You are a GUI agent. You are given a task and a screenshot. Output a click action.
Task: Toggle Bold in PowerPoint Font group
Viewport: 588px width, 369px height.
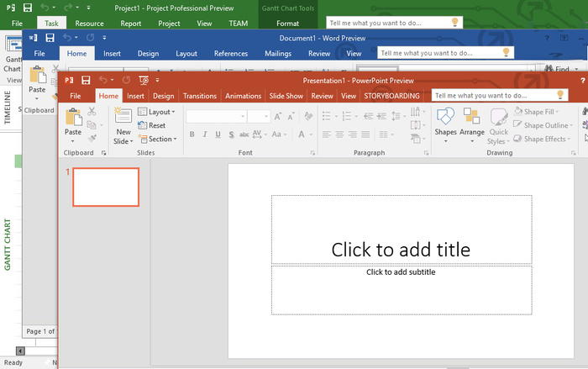pos(193,134)
